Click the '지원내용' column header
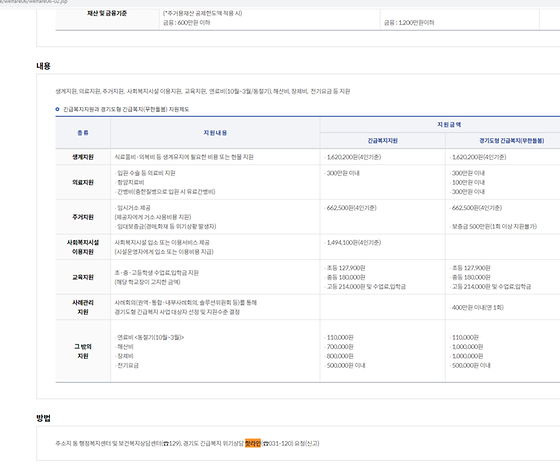 coord(215,133)
